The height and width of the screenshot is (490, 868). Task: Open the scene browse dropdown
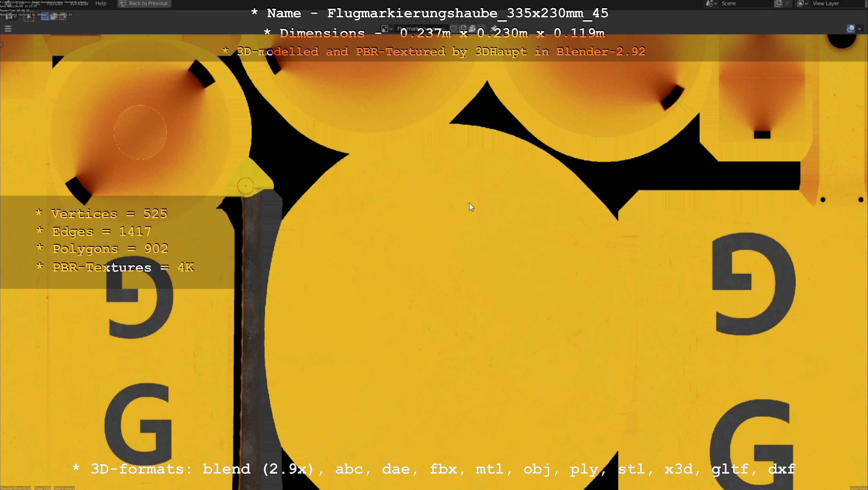[x=711, y=3]
